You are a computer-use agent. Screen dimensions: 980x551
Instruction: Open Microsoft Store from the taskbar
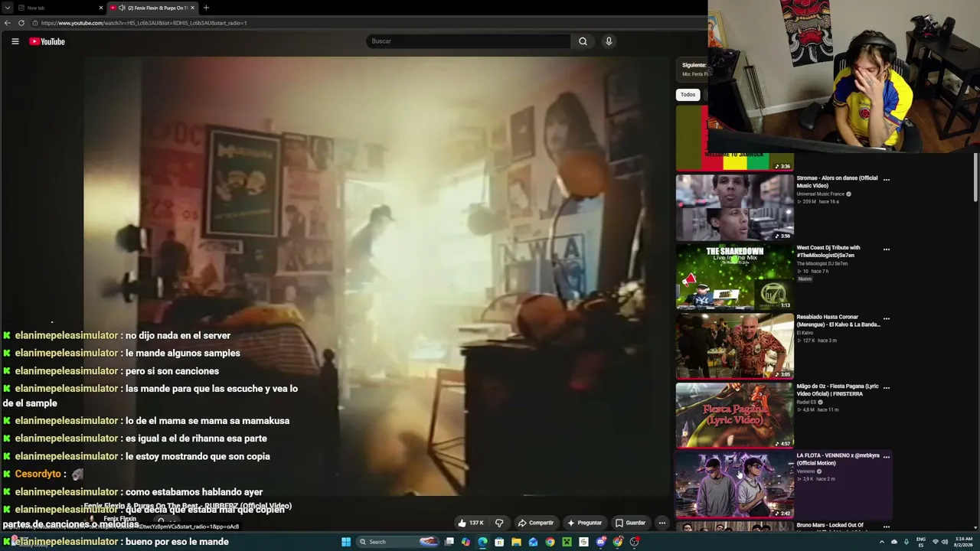pos(499,542)
